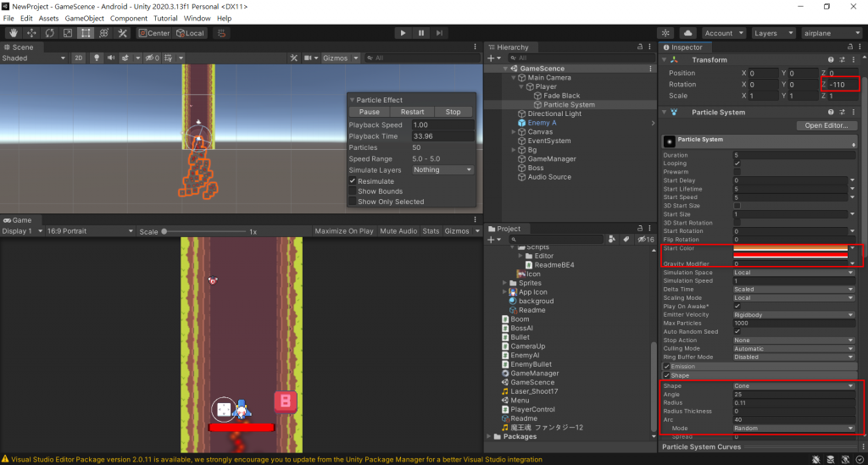868x465 pixels.
Task: Click Restart in Particle Effect
Action: tap(413, 112)
